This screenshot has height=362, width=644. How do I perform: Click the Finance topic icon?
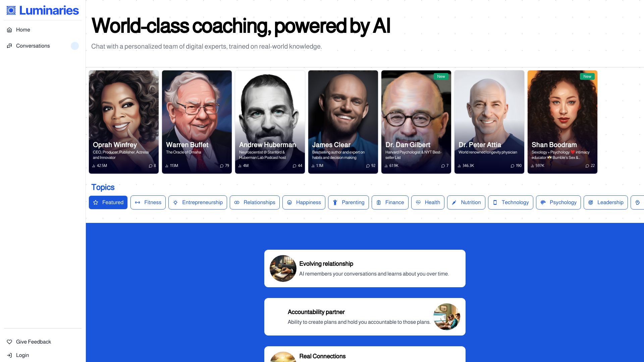pyautogui.click(x=379, y=202)
